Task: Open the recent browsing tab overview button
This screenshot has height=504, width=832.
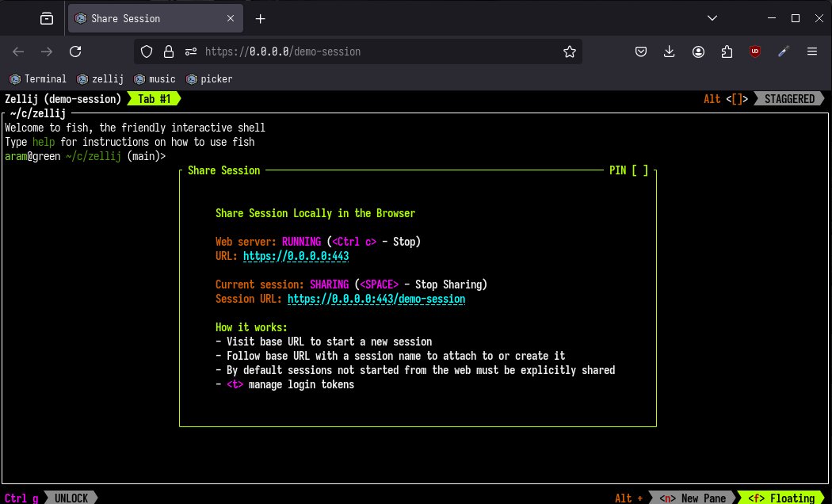Action: pos(47,18)
